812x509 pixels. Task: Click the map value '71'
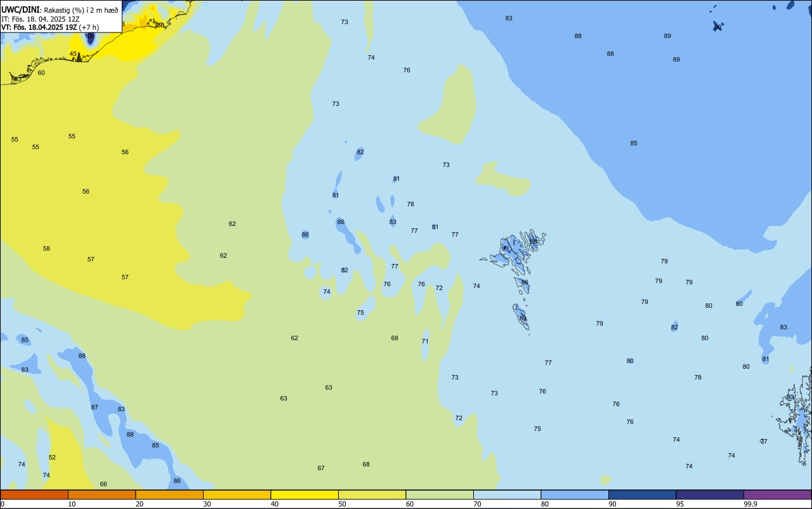425,341
